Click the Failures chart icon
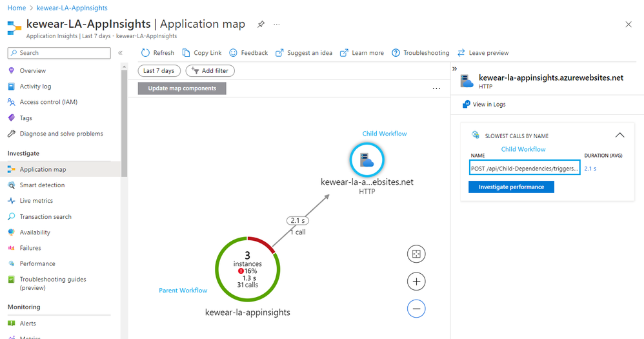644x339 pixels. (x=12, y=248)
